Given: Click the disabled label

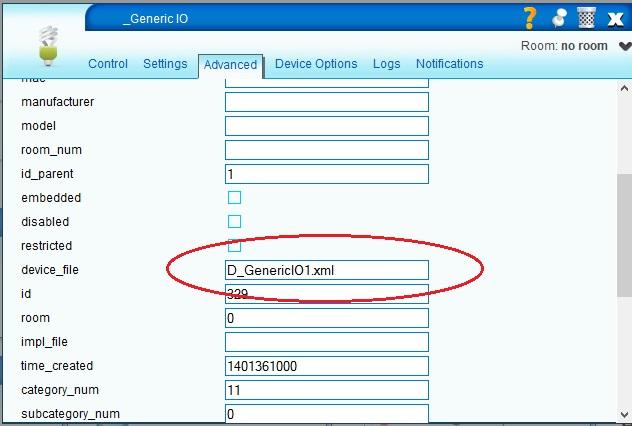Looking at the screenshot, I should 45,222.
